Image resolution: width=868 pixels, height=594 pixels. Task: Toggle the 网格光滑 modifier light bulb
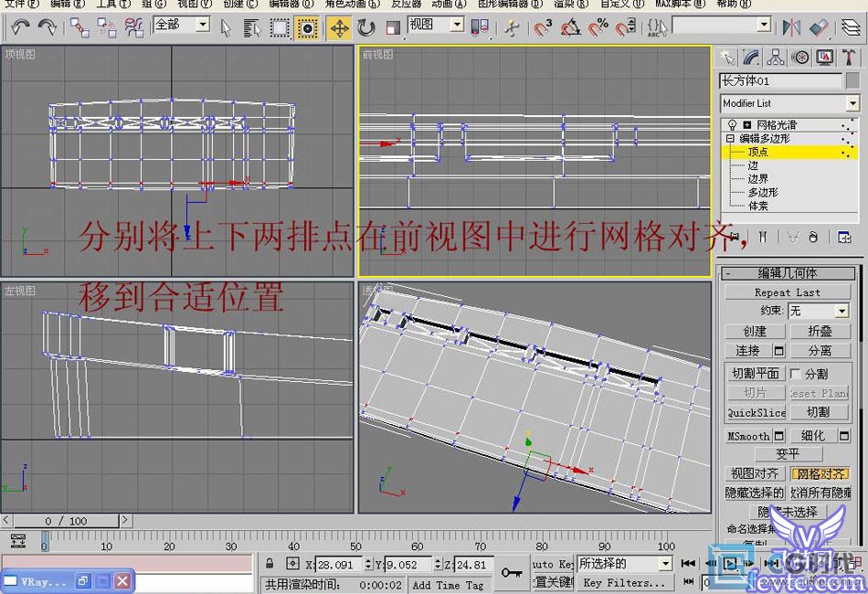pyautogui.click(x=733, y=125)
